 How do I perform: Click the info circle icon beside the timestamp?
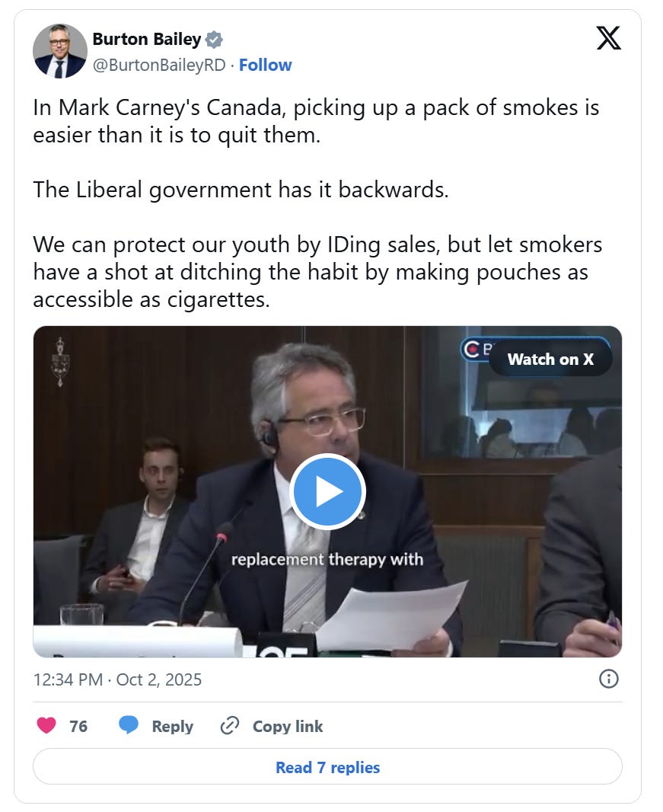coord(609,679)
